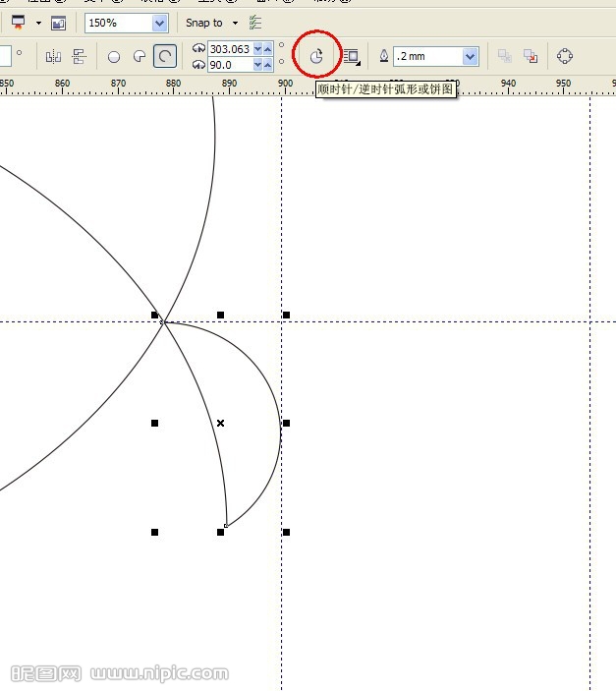The height and width of the screenshot is (691, 616).
Task: Expand the outline width dropdown
Action: pyautogui.click(x=471, y=56)
